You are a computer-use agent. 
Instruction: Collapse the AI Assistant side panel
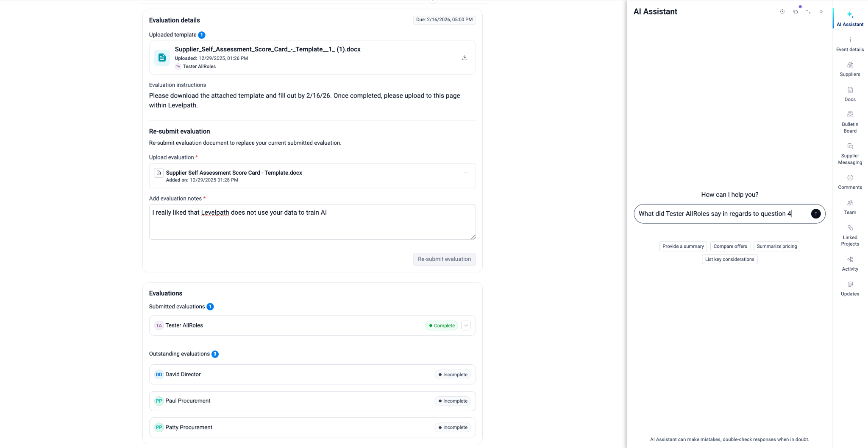[821, 12]
